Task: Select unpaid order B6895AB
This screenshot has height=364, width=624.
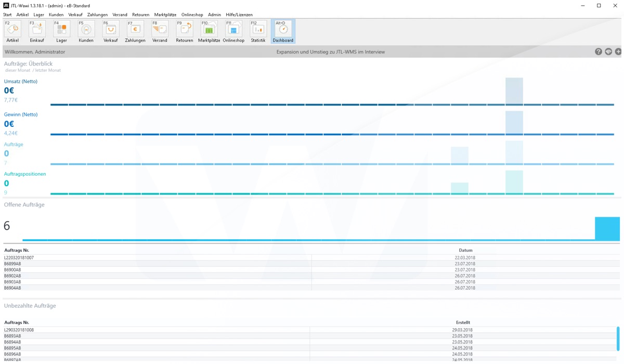Action: click(x=309, y=348)
